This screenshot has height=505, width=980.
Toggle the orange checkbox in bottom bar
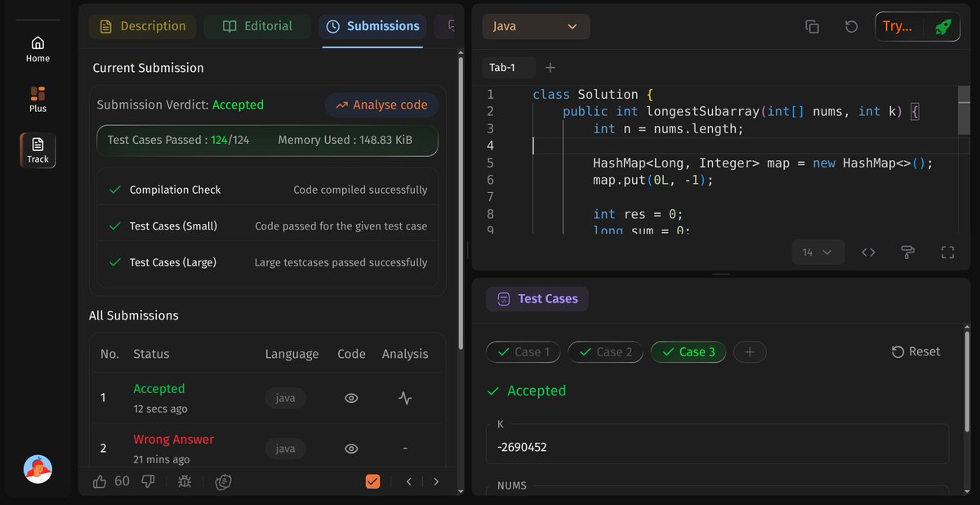(372, 481)
